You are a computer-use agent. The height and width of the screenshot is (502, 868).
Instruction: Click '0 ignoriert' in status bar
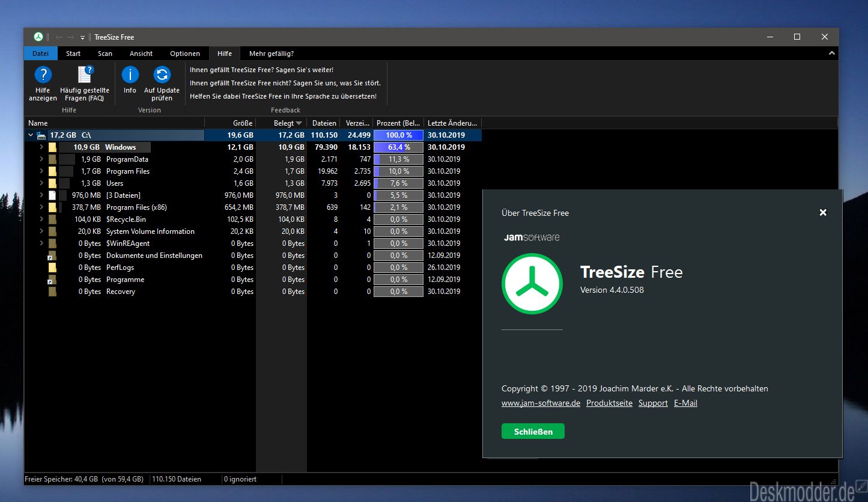click(240, 479)
